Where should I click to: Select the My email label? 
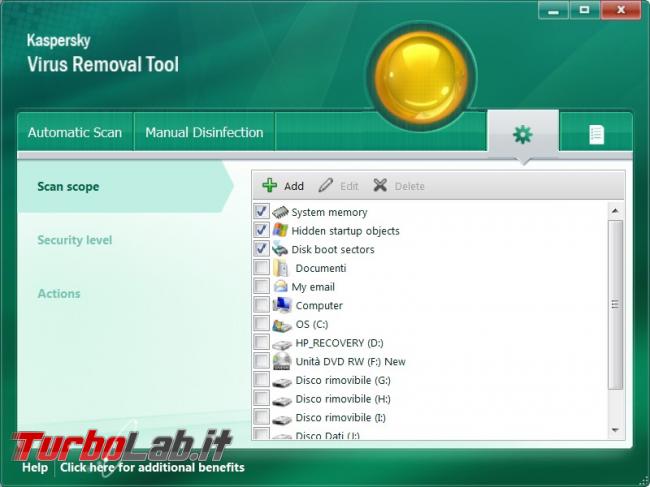(313, 287)
